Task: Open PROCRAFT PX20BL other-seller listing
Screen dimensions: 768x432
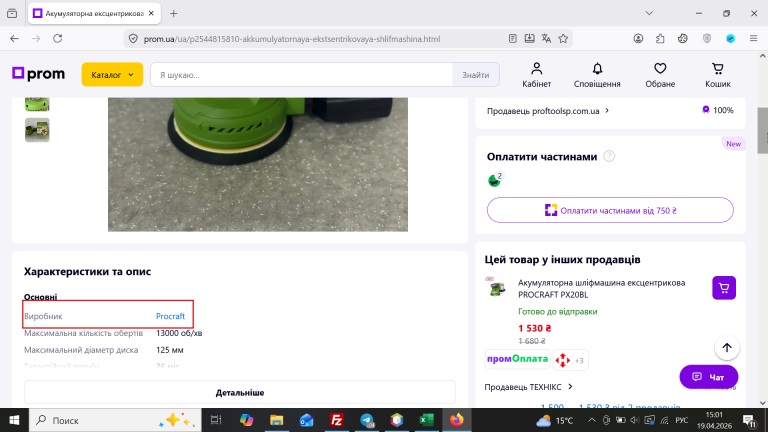Action: 601,288
